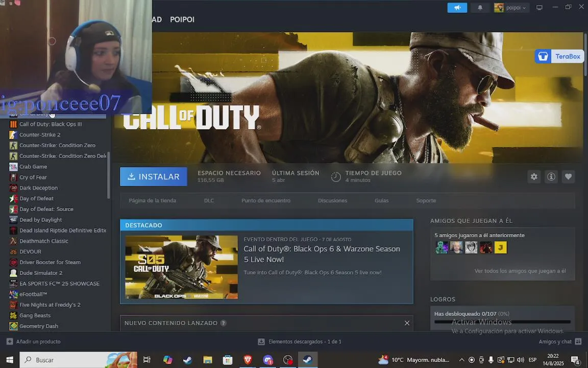Open File Explorer from the taskbar
This screenshot has width=588, height=368.
[208, 360]
